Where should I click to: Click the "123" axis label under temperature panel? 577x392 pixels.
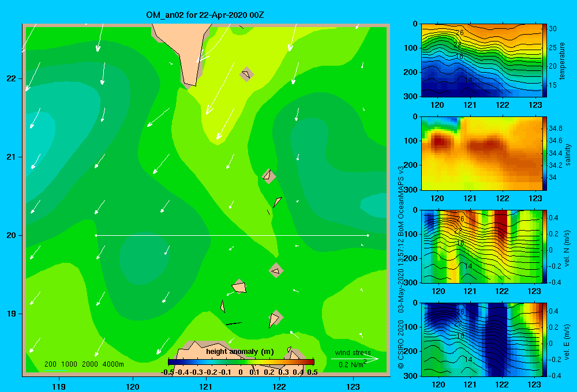pos(535,105)
